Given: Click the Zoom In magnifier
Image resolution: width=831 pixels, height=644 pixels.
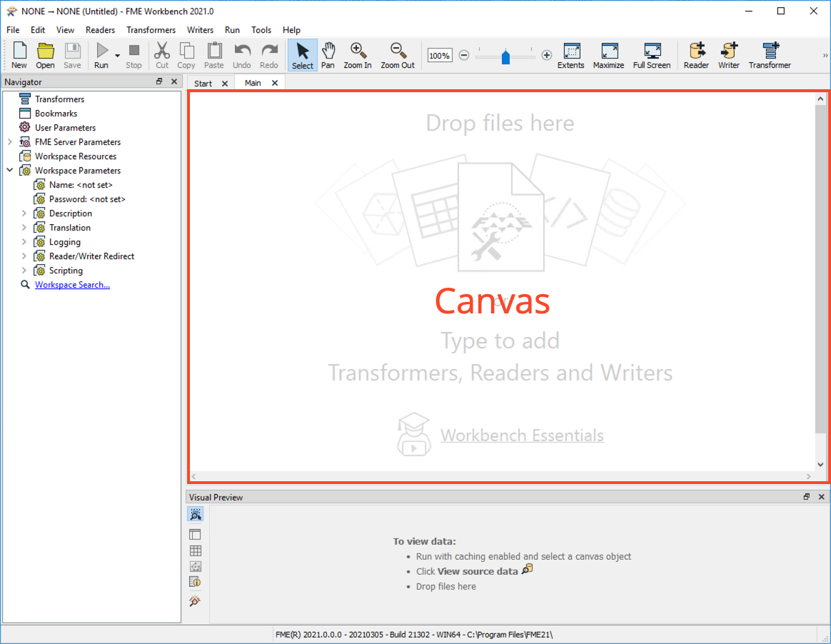Looking at the screenshot, I should 357,55.
